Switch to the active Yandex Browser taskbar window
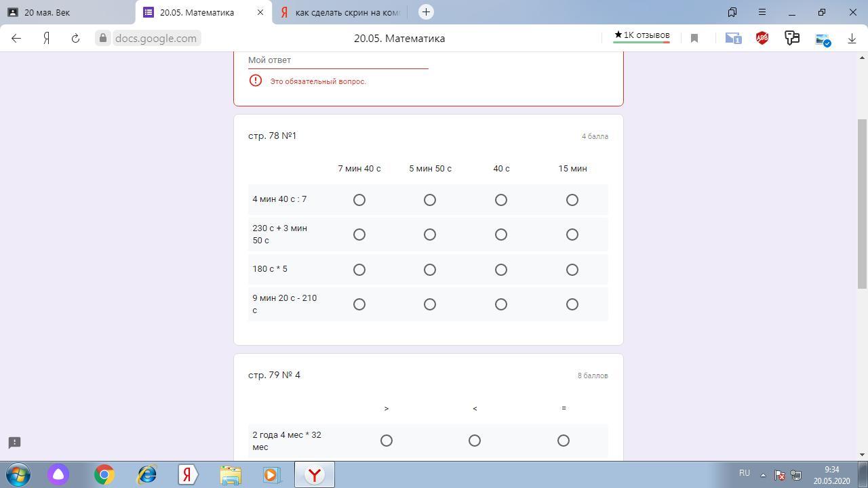 click(x=315, y=474)
